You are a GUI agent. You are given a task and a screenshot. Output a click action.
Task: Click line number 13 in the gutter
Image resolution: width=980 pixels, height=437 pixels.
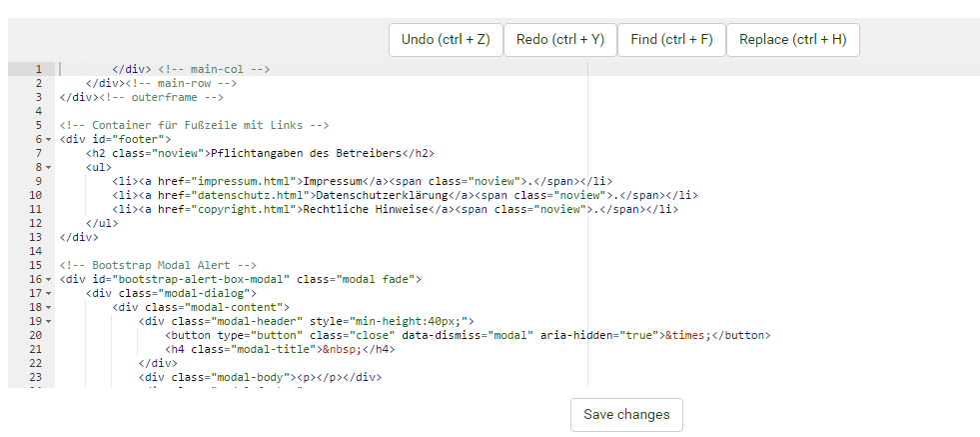point(36,237)
